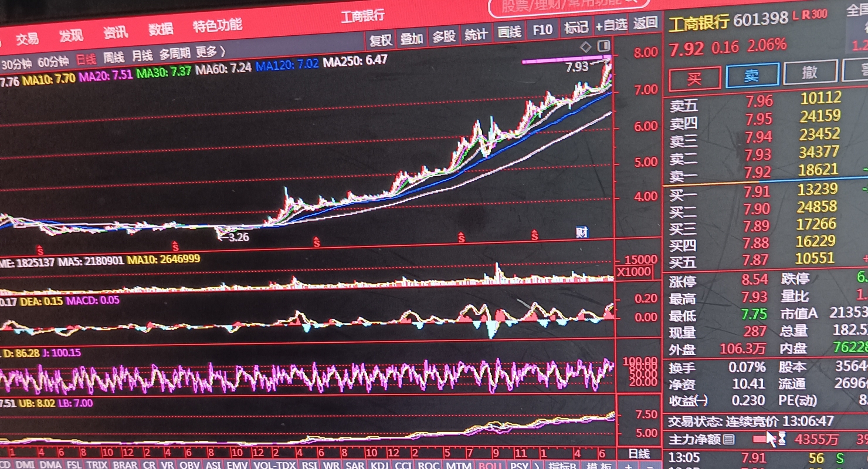Click the red 买 buy button

pyautogui.click(x=694, y=78)
